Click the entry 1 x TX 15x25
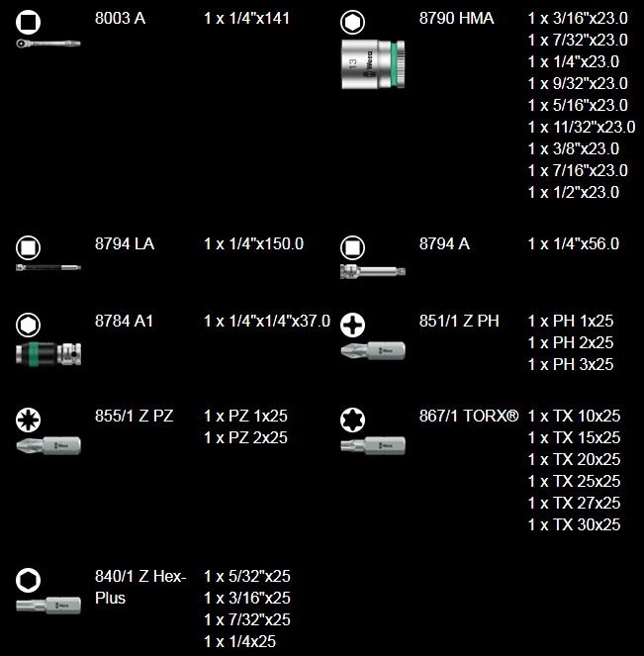The height and width of the screenshot is (656, 644). [574, 437]
